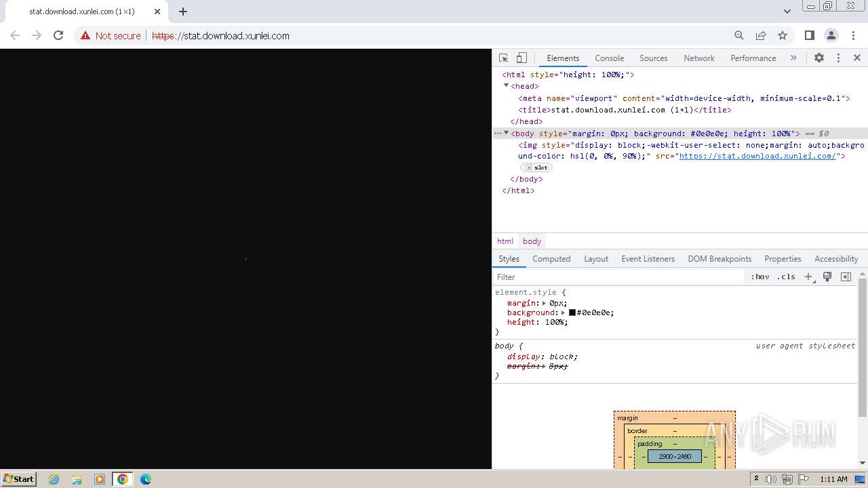
Task: Open the Layout tab
Action: pos(596,259)
